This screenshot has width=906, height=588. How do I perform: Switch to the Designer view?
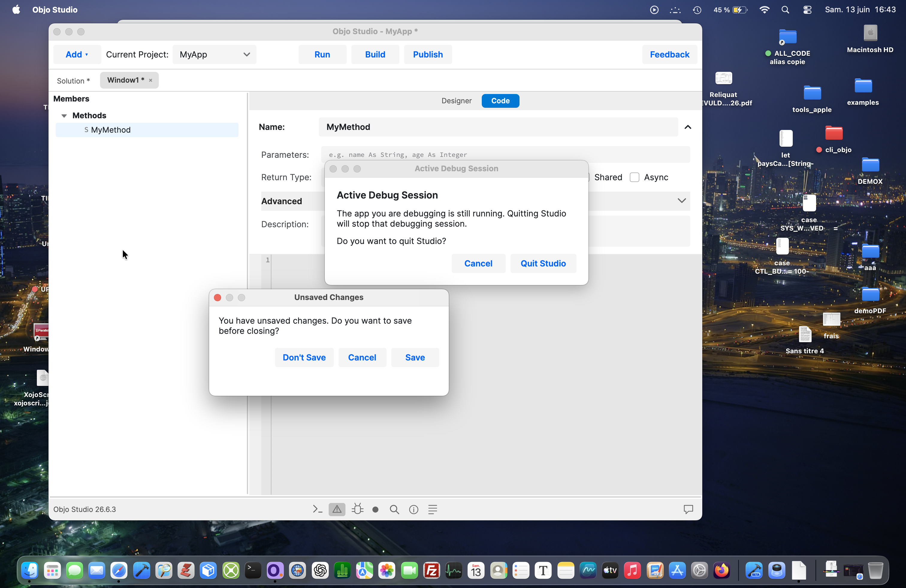(456, 101)
